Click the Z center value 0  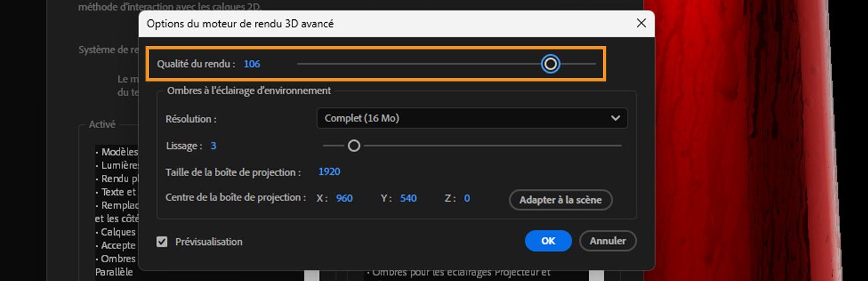click(x=467, y=198)
